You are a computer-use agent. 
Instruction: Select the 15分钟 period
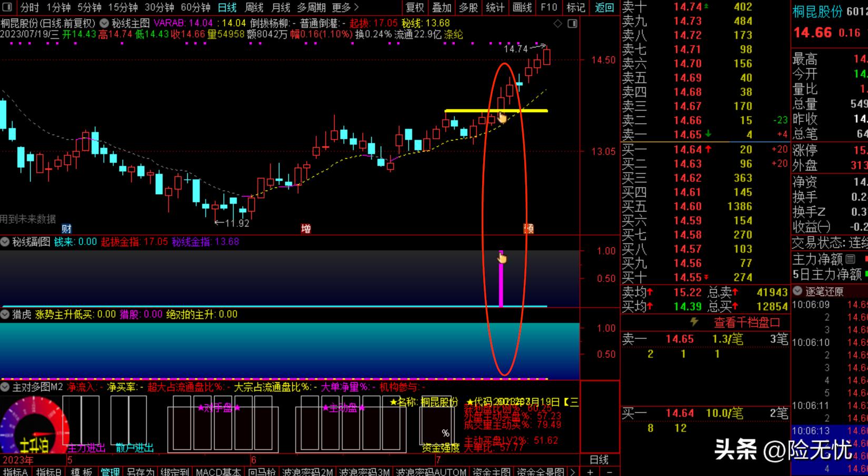tap(123, 7)
